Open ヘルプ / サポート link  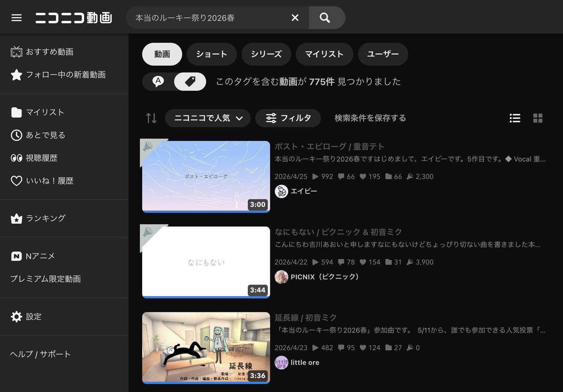click(40, 354)
